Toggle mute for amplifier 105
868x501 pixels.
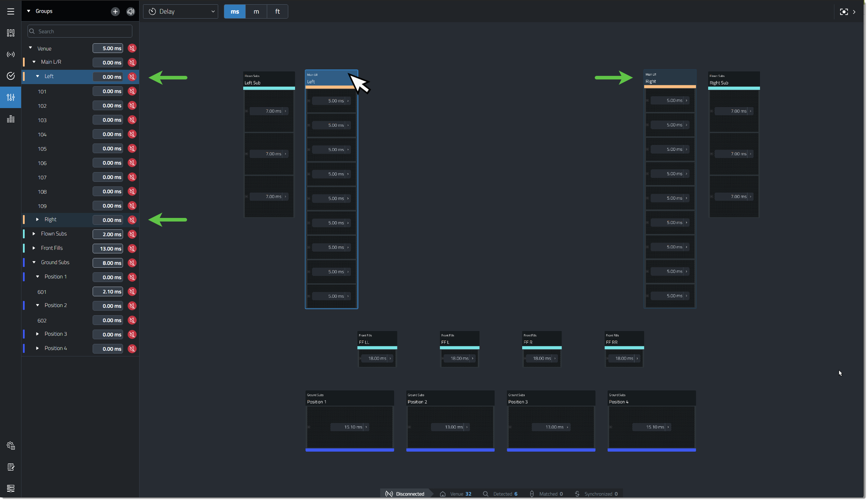(x=132, y=149)
